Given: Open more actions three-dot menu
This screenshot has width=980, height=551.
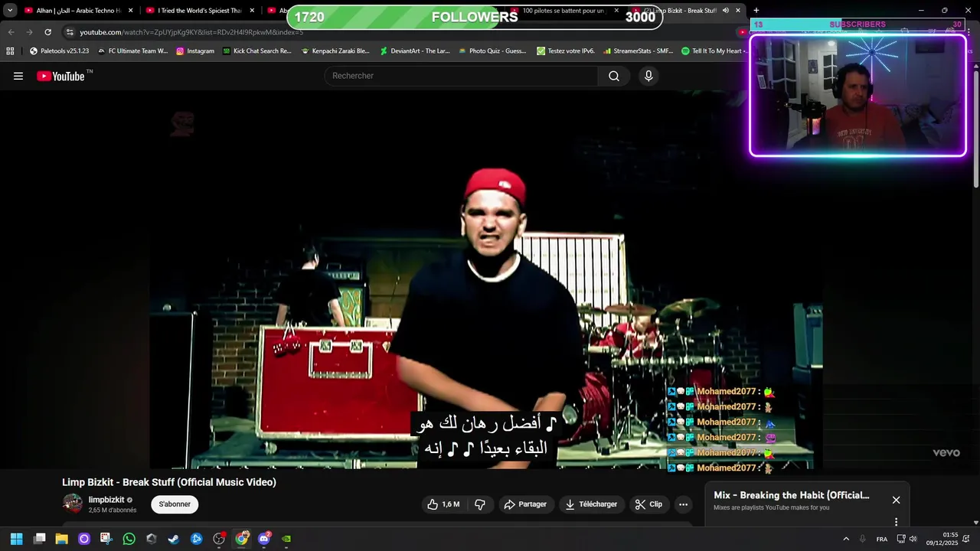Looking at the screenshot, I should pos(683,504).
